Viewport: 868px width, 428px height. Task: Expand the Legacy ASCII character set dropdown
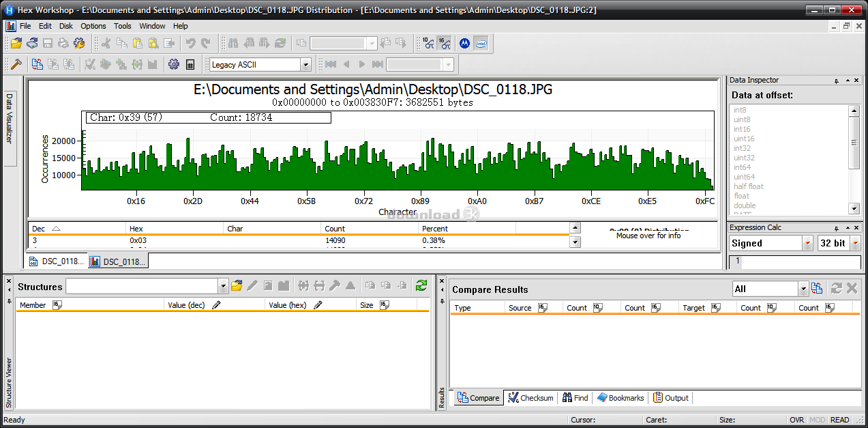coord(305,65)
